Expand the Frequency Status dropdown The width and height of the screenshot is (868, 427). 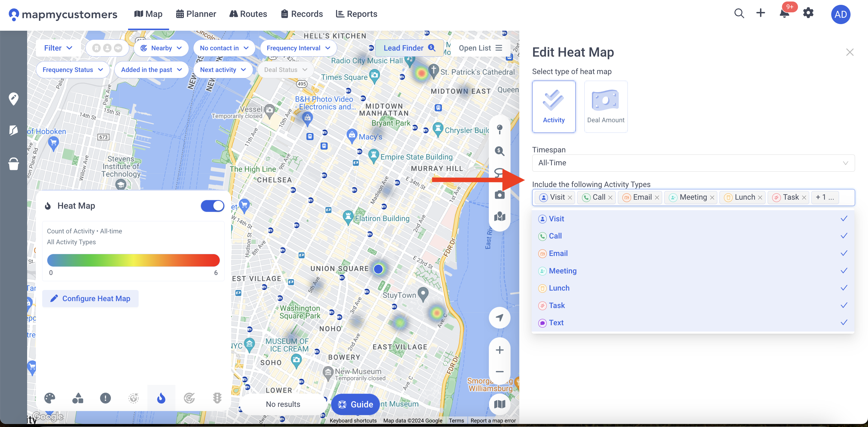click(72, 70)
